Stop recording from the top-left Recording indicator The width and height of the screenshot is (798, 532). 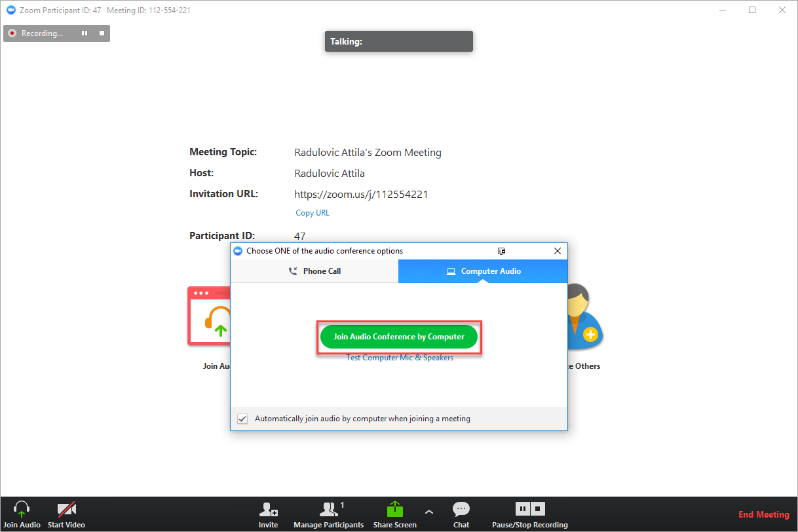coord(102,33)
